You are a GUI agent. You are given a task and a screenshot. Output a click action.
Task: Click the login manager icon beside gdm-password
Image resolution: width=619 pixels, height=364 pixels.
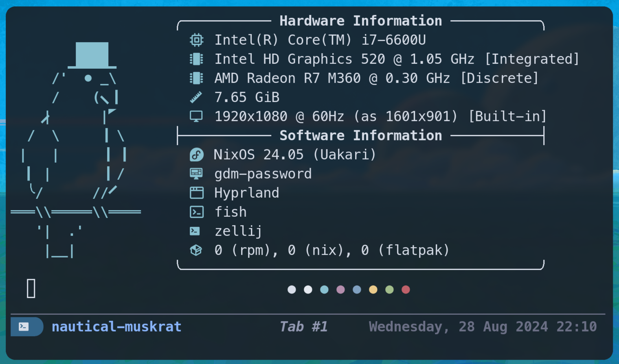196,174
